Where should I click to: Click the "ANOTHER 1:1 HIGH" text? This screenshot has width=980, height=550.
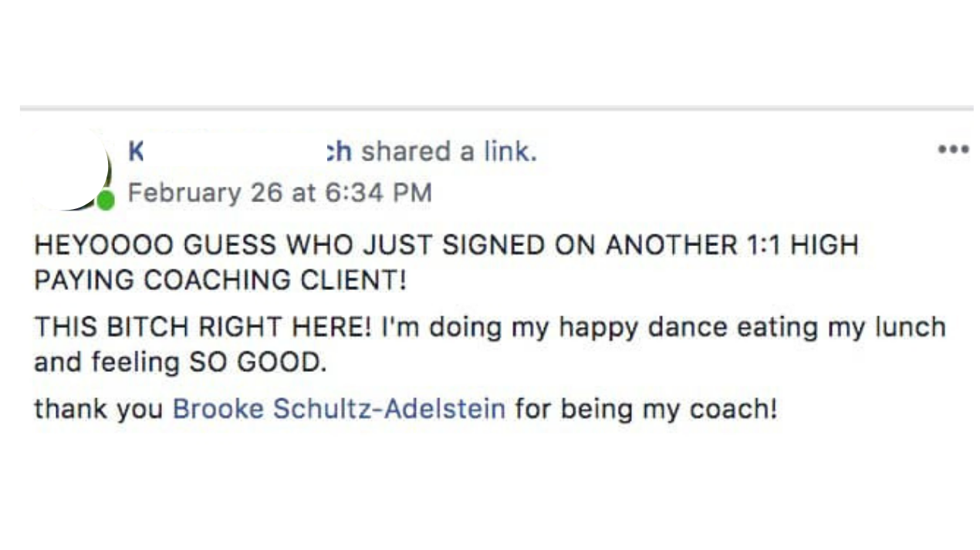[x=732, y=245]
